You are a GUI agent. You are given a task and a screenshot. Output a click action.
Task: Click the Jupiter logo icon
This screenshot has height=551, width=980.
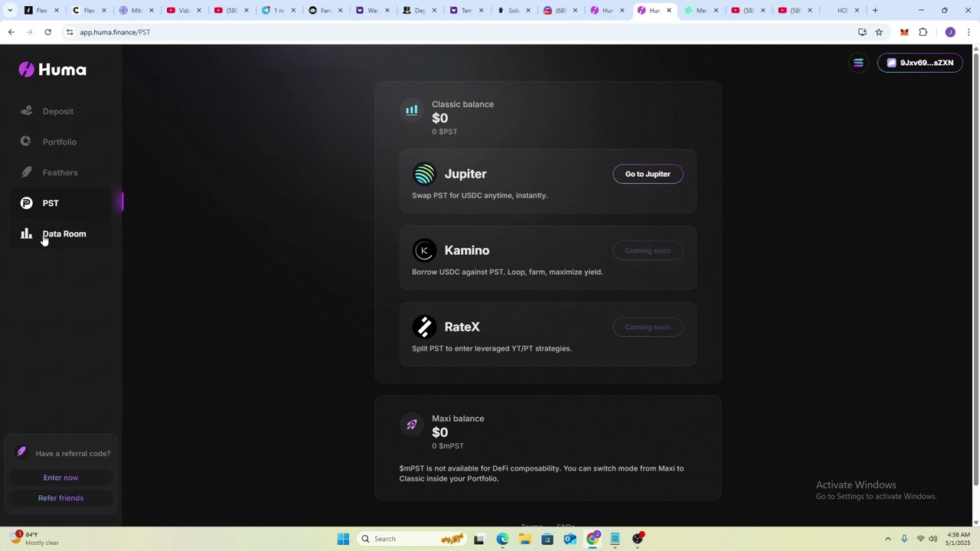pos(424,174)
